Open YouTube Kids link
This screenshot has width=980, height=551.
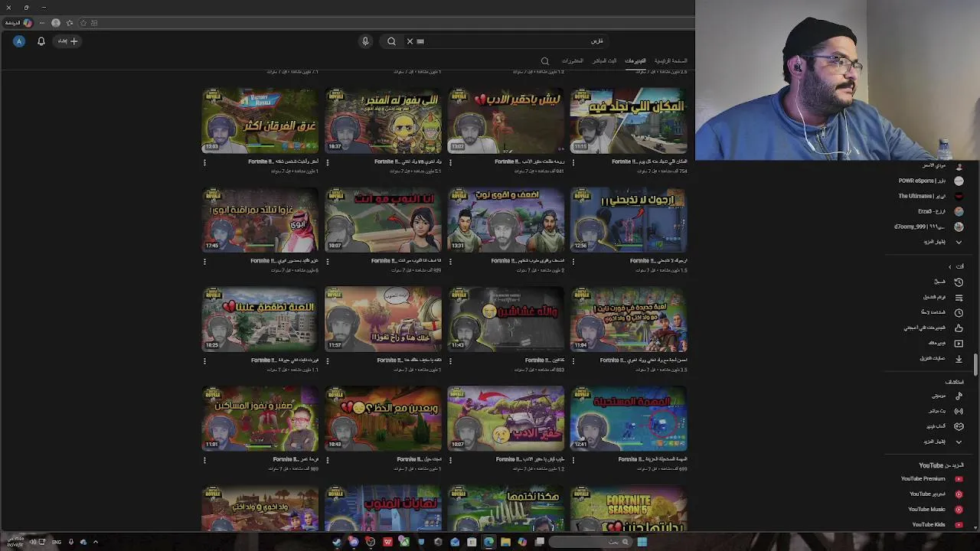(930, 525)
